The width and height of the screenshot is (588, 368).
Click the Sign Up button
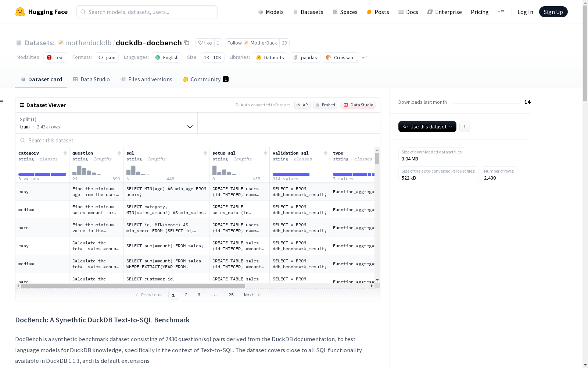click(553, 12)
